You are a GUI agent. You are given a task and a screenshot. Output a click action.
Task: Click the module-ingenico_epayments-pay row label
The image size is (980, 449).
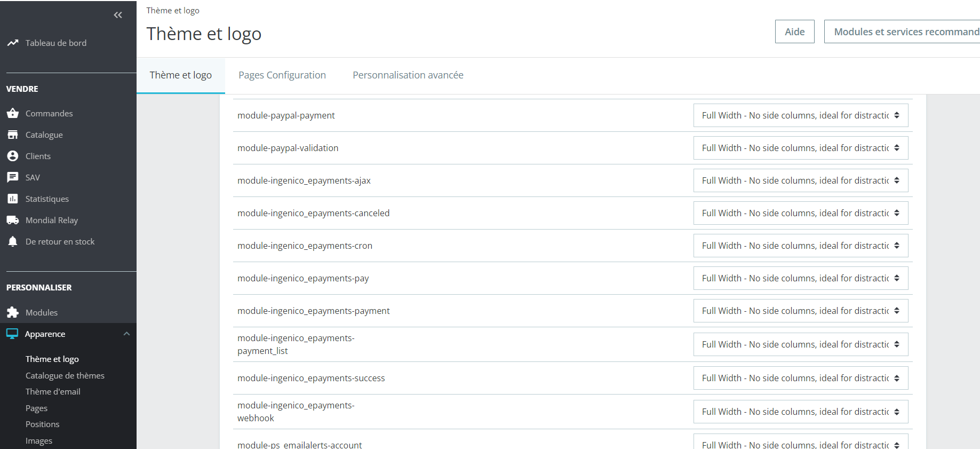(x=303, y=278)
